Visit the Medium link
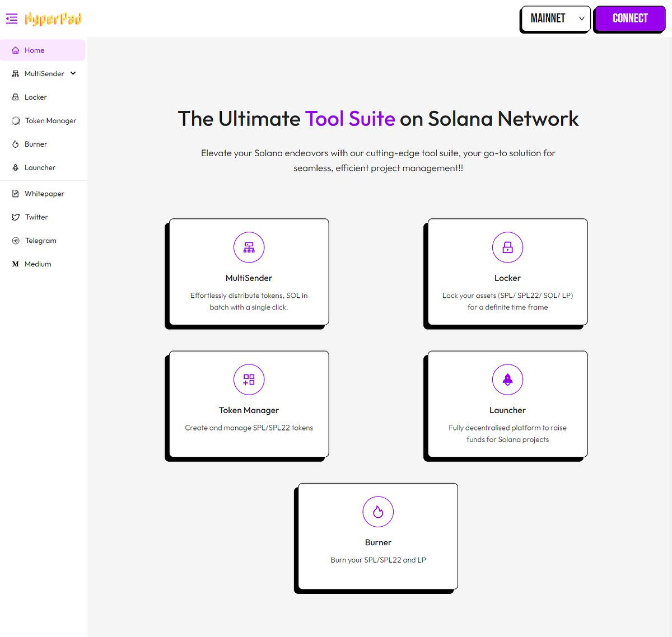The width and height of the screenshot is (672, 637). coord(43,264)
